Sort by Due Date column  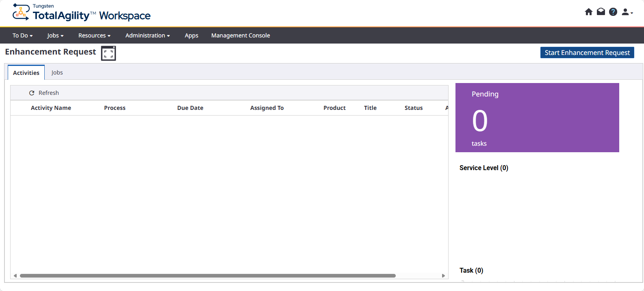[x=190, y=108]
